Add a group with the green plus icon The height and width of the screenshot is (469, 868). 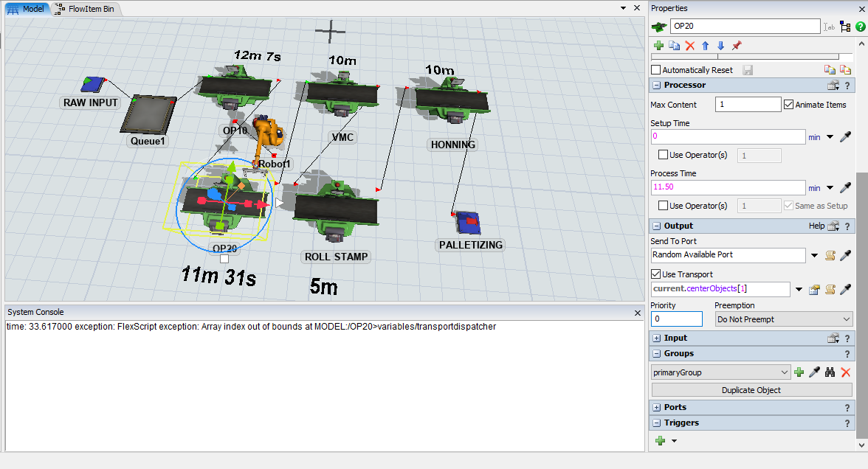tap(799, 372)
